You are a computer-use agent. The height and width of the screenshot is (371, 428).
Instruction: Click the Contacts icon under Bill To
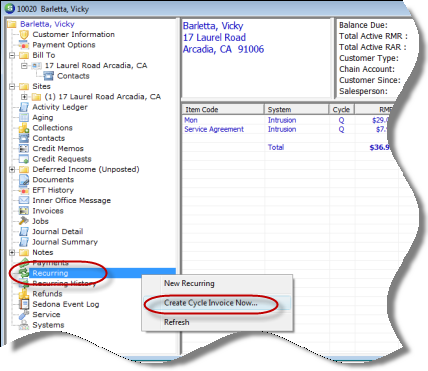pyautogui.click(x=49, y=76)
